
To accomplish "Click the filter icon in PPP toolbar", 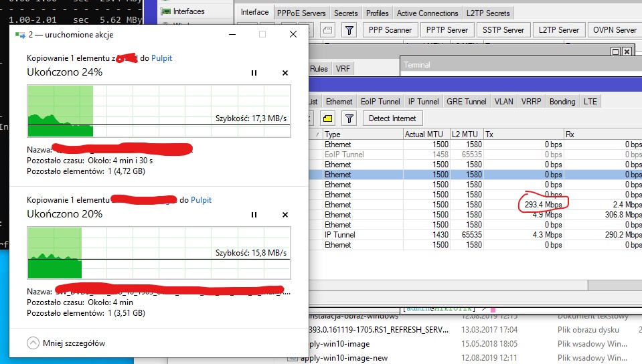I will click(x=349, y=30).
